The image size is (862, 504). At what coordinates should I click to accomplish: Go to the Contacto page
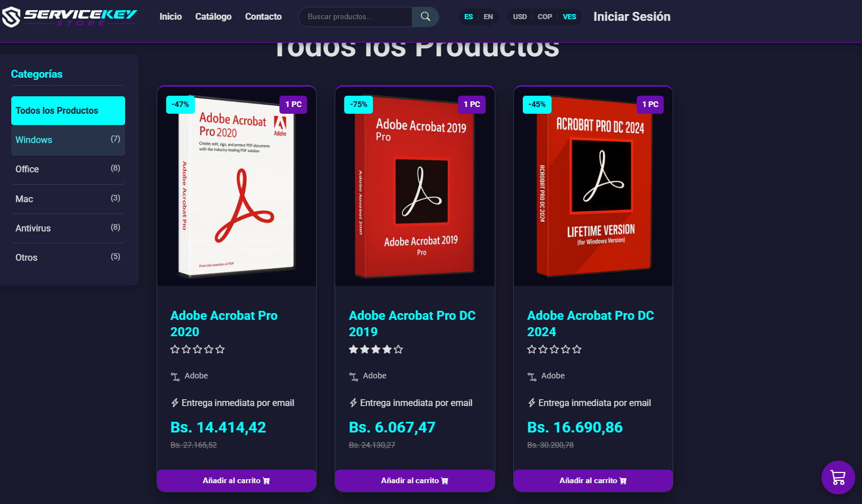click(x=263, y=17)
